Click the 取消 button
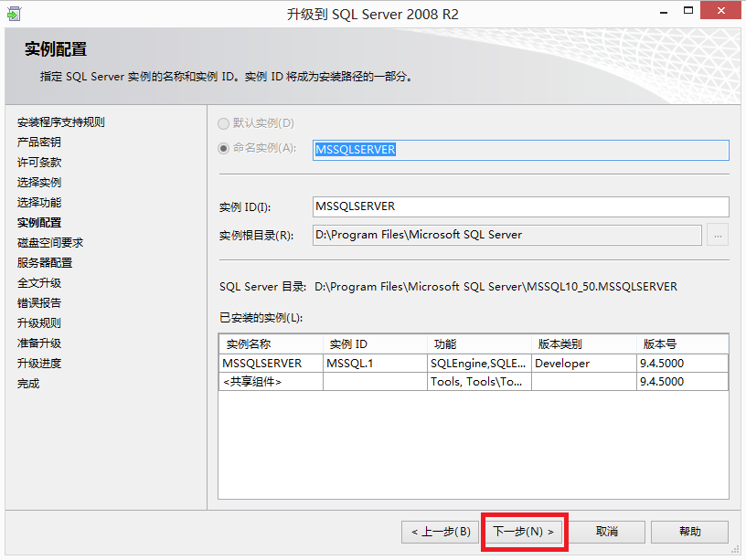The image size is (746, 560). (x=607, y=532)
